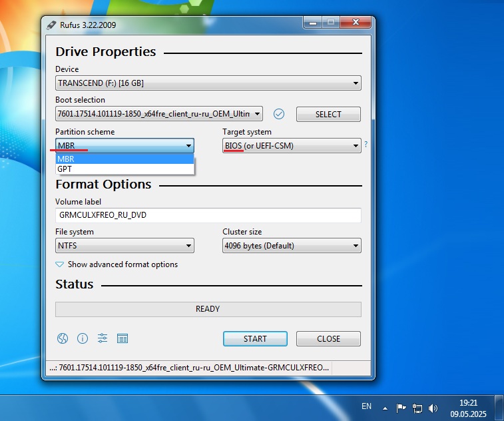This screenshot has height=421, width=504.
Task: Collapse the Partition scheme combo box
Action: (x=125, y=145)
